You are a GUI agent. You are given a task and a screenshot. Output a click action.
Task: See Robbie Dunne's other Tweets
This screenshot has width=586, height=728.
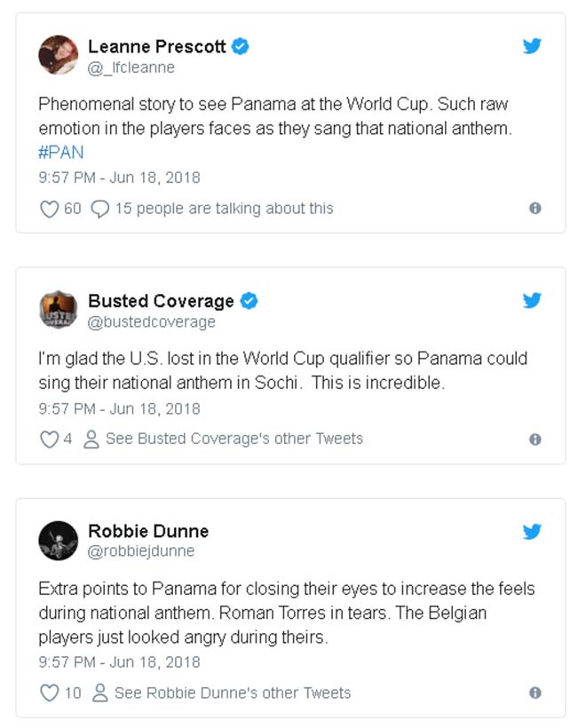point(233,692)
